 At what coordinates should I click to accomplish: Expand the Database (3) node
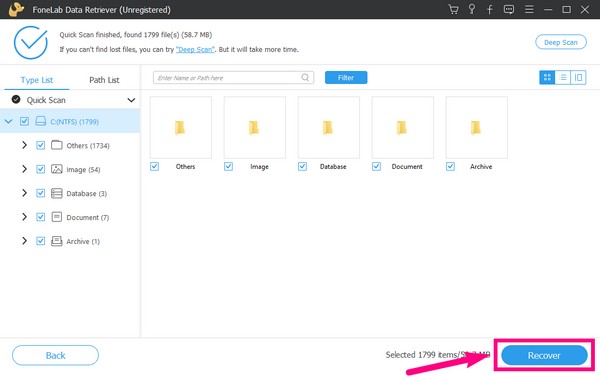coord(24,193)
